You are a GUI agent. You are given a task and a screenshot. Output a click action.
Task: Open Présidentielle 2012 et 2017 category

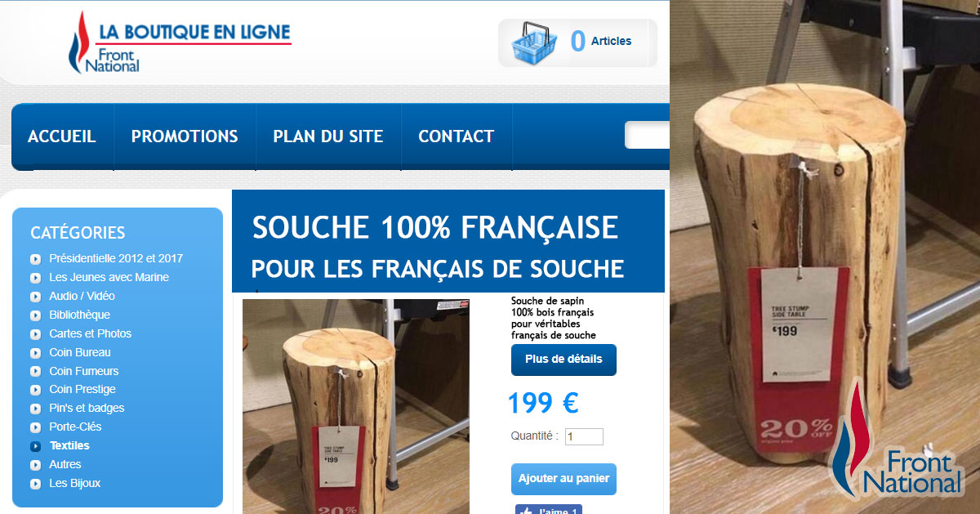pyautogui.click(x=116, y=258)
